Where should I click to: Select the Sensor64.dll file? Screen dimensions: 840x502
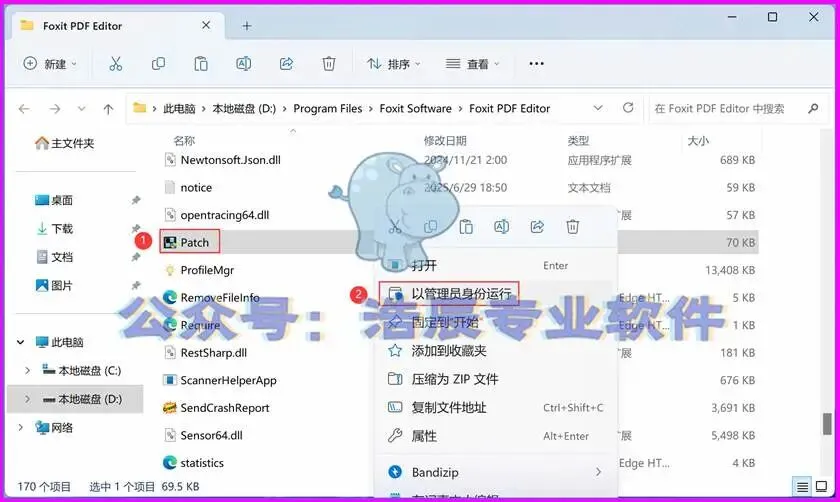(212, 436)
